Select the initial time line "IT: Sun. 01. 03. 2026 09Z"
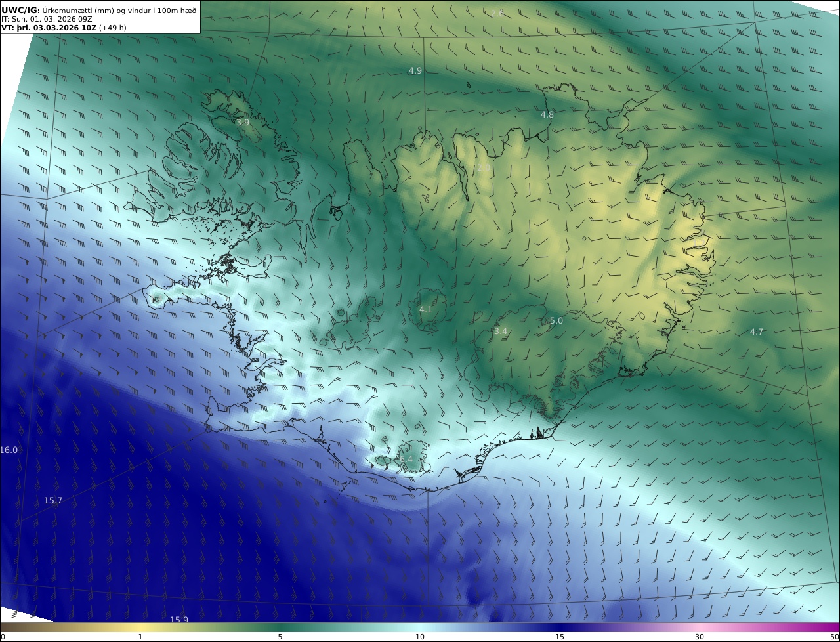Image resolution: width=840 pixels, height=642 pixels. pos(47,19)
